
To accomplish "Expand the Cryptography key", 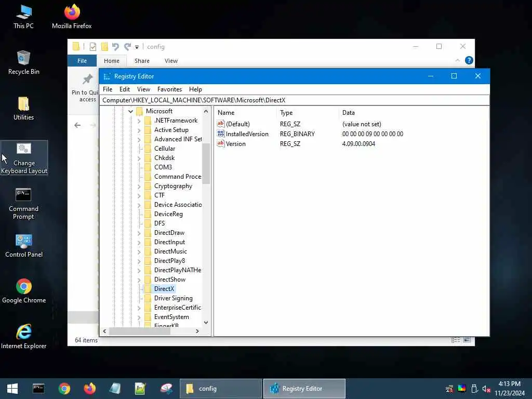I will tap(139, 187).
